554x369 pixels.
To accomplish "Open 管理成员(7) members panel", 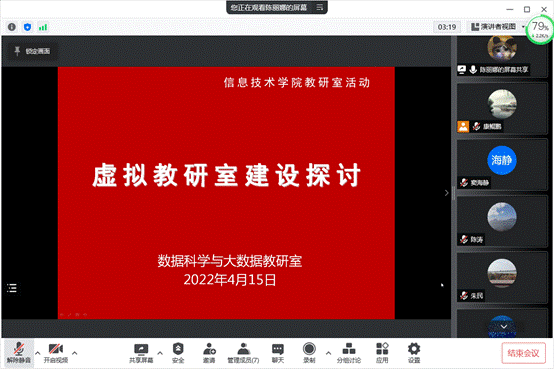I will (x=243, y=353).
